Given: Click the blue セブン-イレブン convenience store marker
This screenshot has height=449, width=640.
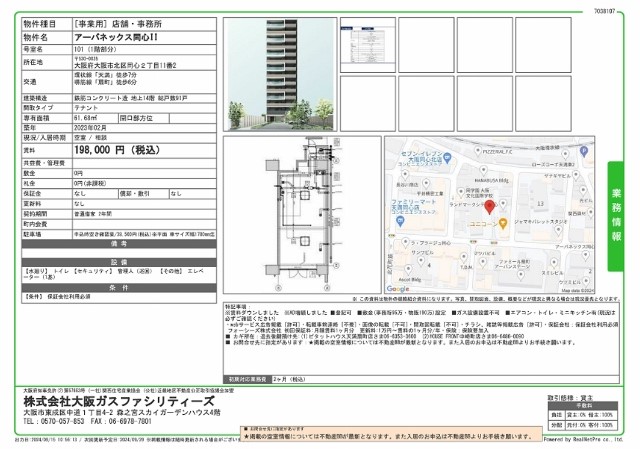Looking at the screenshot, I should click(x=447, y=157).
